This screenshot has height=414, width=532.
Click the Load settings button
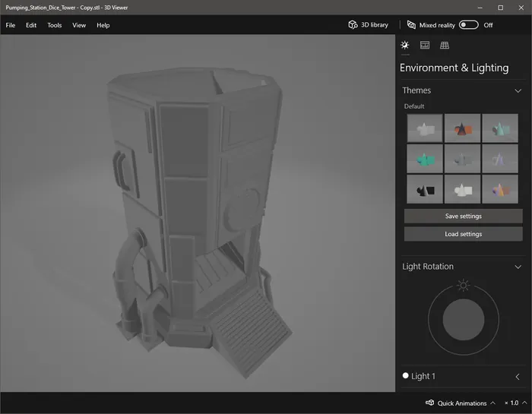point(463,234)
